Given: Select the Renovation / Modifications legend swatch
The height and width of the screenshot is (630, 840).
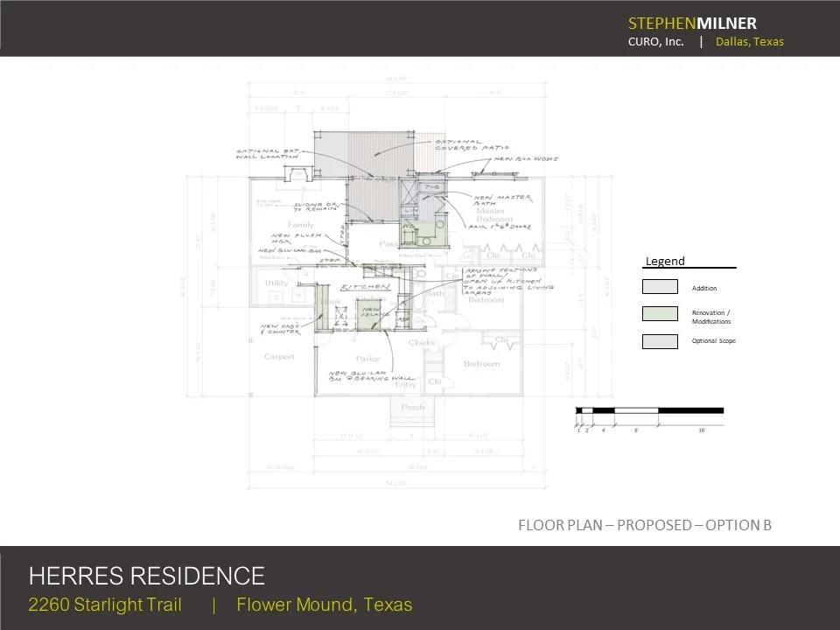Looking at the screenshot, I should [660, 313].
